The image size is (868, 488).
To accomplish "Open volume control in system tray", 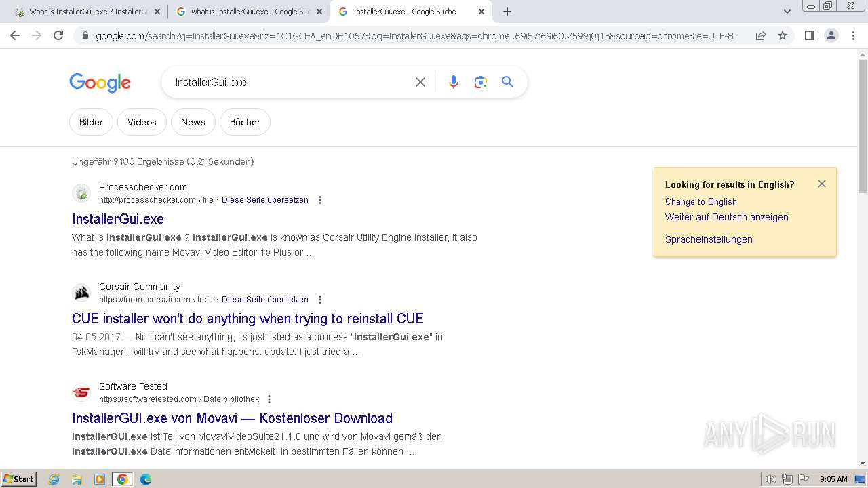I will 770,479.
